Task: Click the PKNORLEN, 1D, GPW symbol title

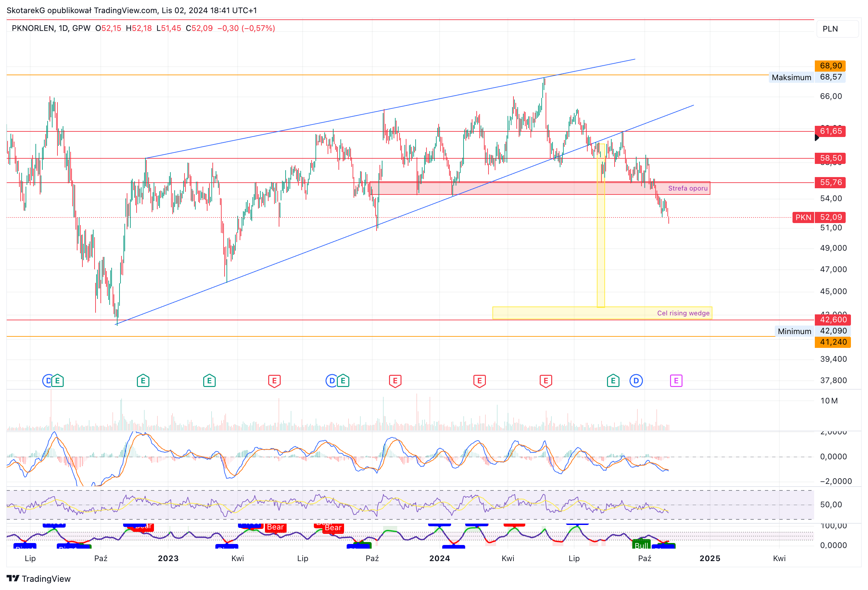Action: pos(51,28)
